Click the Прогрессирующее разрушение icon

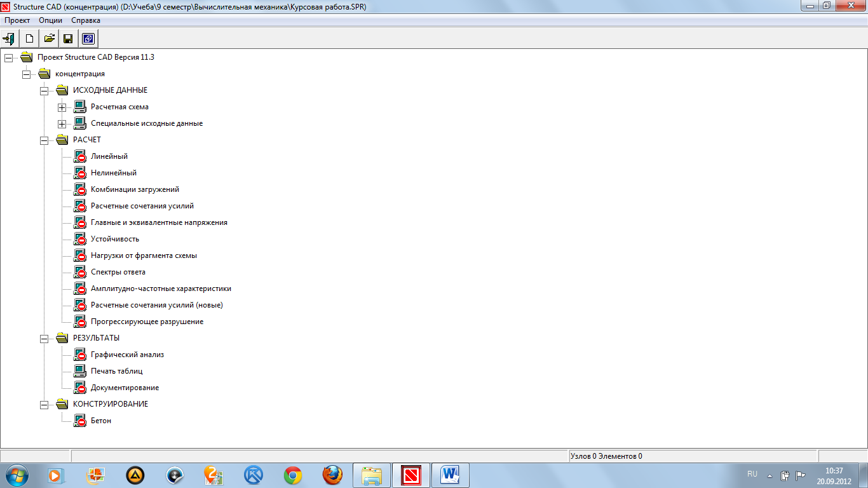(x=79, y=322)
